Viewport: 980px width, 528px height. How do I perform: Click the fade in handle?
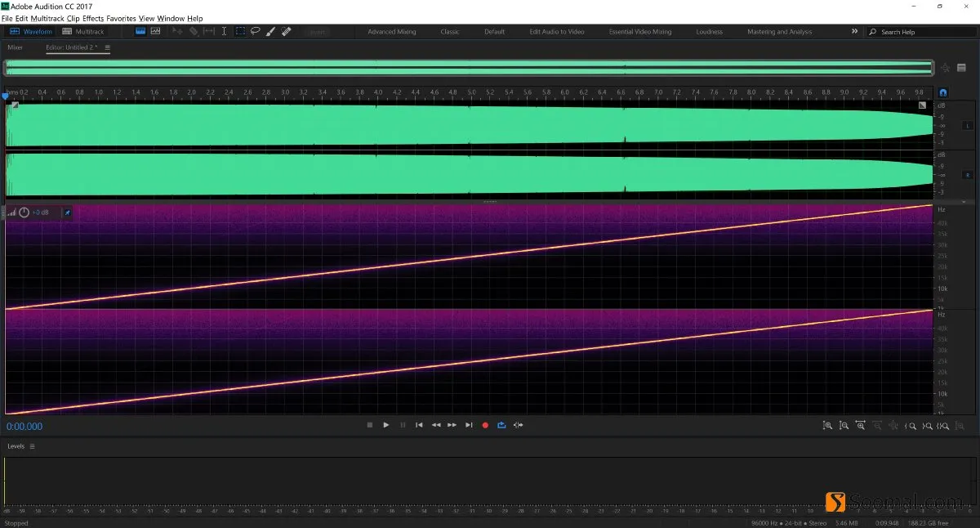tap(15, 105)
